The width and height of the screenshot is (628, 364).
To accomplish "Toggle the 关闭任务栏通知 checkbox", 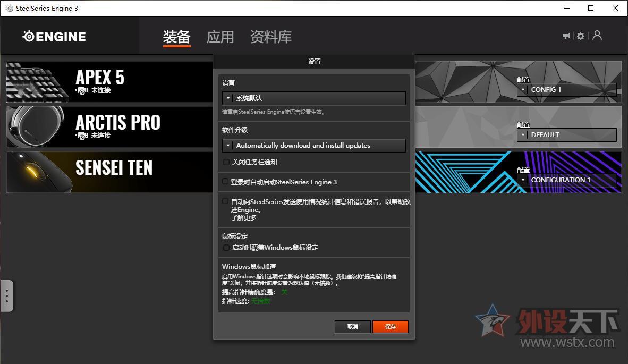I will 226,162.
